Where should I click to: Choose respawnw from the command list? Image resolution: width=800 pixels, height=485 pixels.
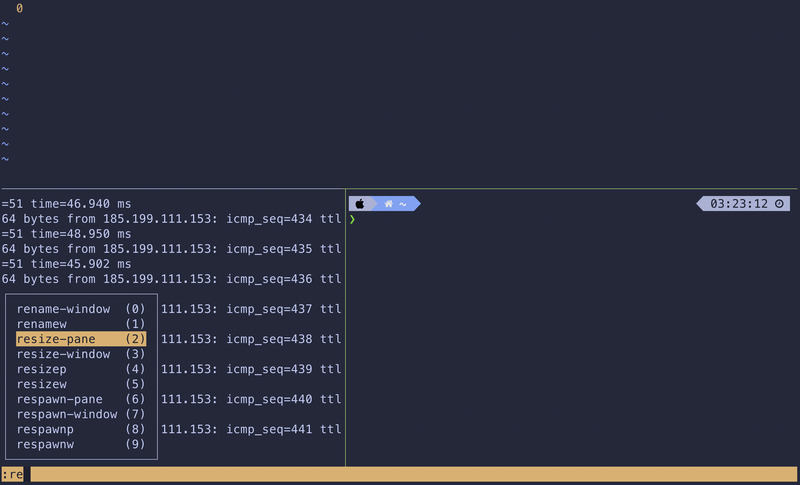[x=81, y=444]
